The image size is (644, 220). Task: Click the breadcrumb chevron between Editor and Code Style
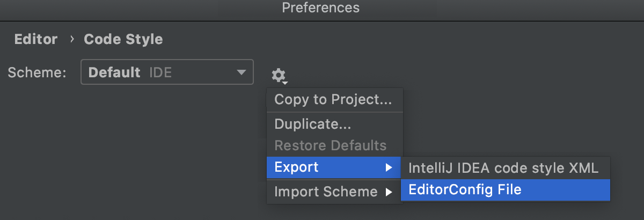click(71, 39)
